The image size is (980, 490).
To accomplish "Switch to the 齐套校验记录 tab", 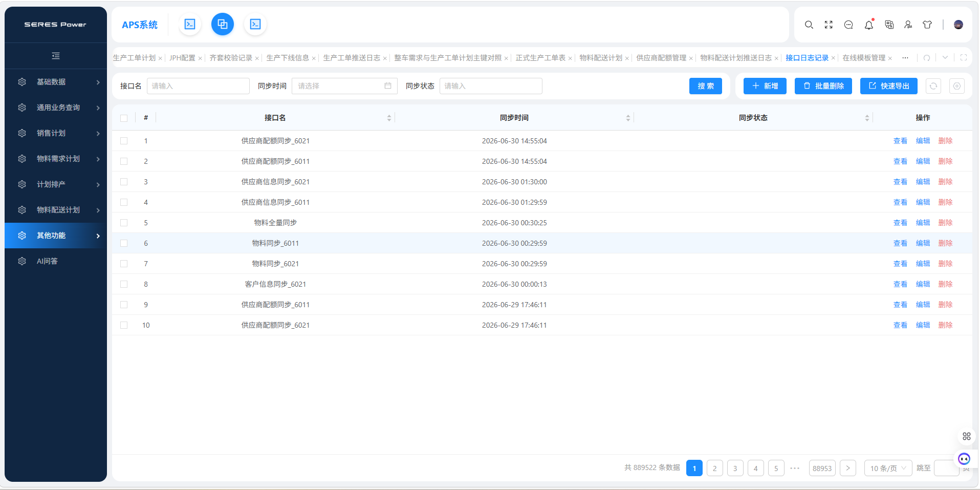I will (x=231, y=58).
